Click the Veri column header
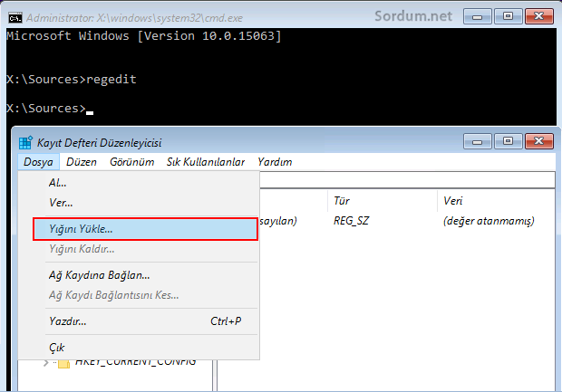Viewport: 562px width, 392px height. pos(496,201)
